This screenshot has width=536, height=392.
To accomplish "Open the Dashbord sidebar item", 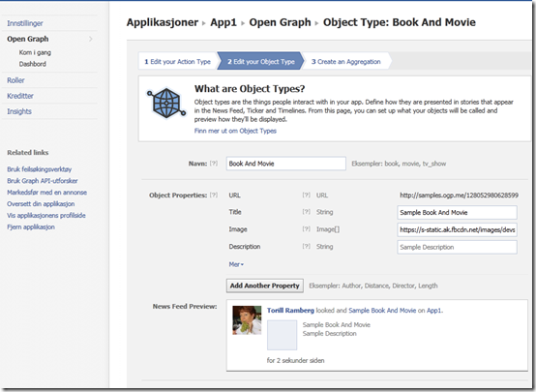I will point(33,64).
